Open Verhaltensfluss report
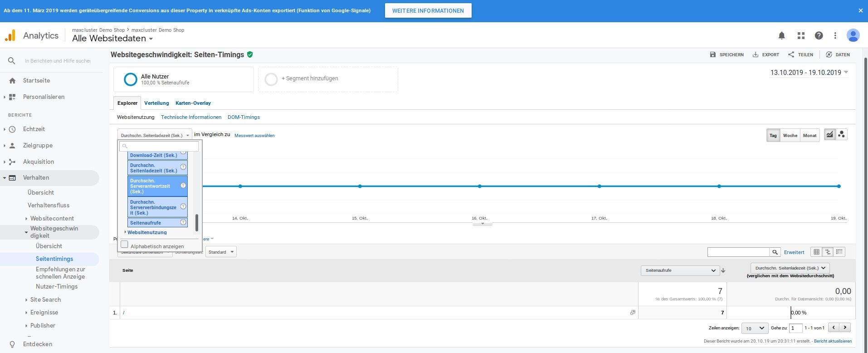Image resolution: width=868 pixels, height=353 pixels. (x=49, y=205)
